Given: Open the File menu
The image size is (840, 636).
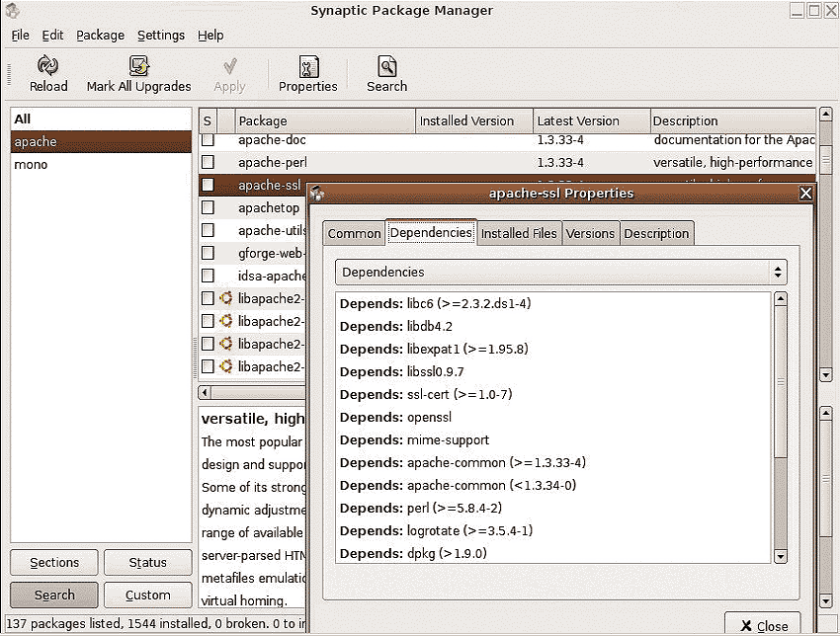Looking at the screenshot, I should [x=21, y=36].
